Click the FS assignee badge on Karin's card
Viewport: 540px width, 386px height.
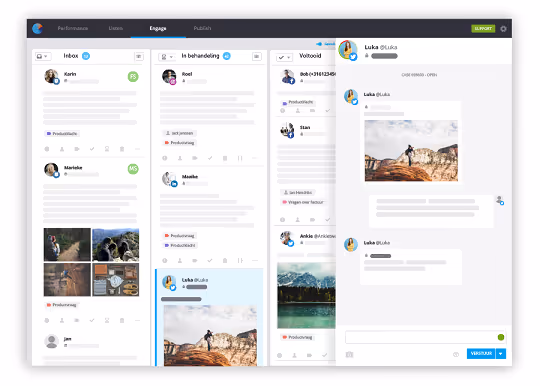[133, 76]
